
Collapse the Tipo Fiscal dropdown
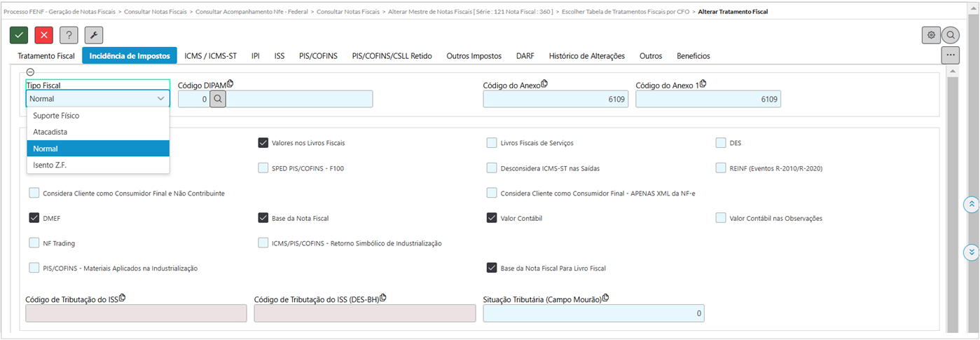pos(160,100)
